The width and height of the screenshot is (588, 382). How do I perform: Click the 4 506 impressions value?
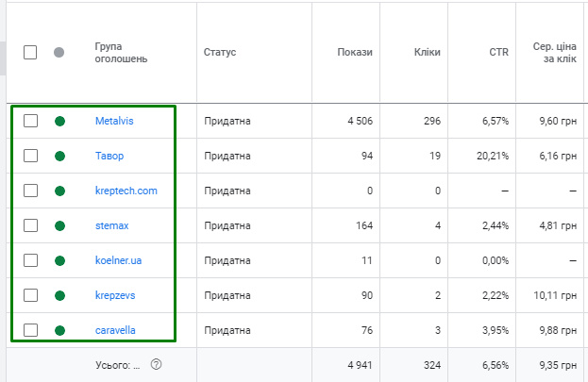click(x=360, y=121)
